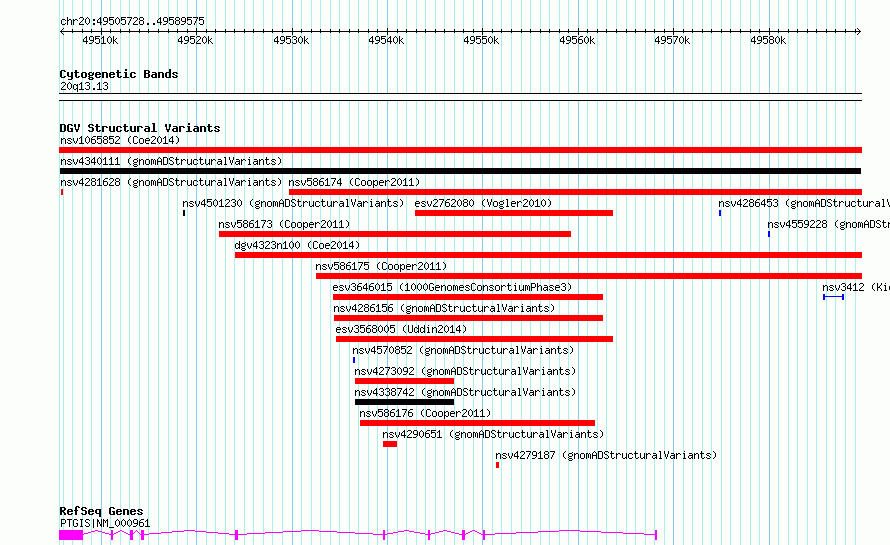Select the 20q13.13 band label
Viewport: 890px width, 545px height.
pos(84,86)
